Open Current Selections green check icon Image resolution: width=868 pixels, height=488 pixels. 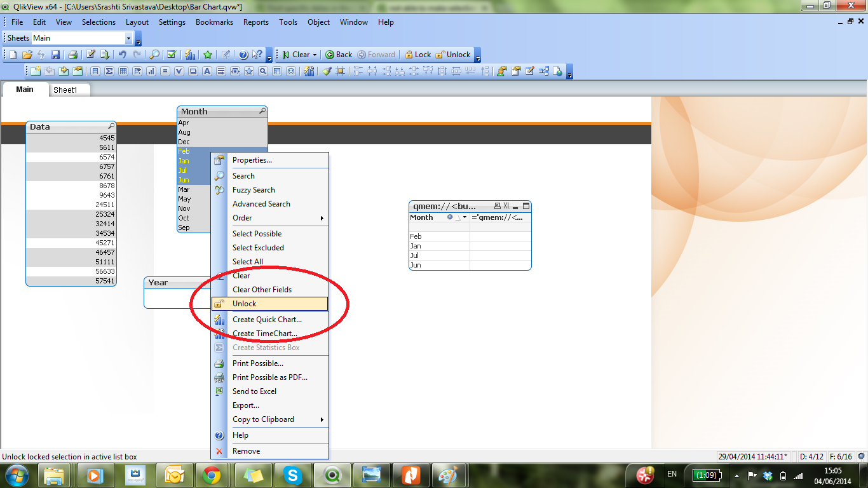pyautogui.click(x=172, y=55)
